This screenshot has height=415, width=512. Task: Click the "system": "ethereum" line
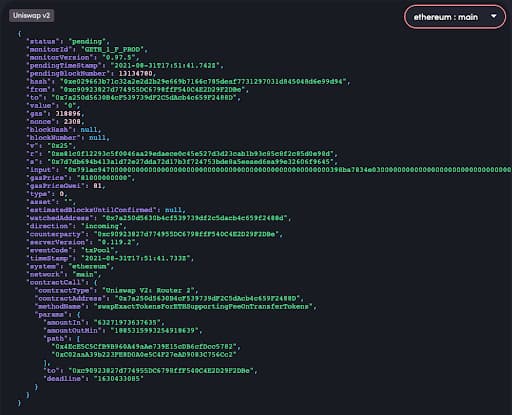(x=70, y=266)
